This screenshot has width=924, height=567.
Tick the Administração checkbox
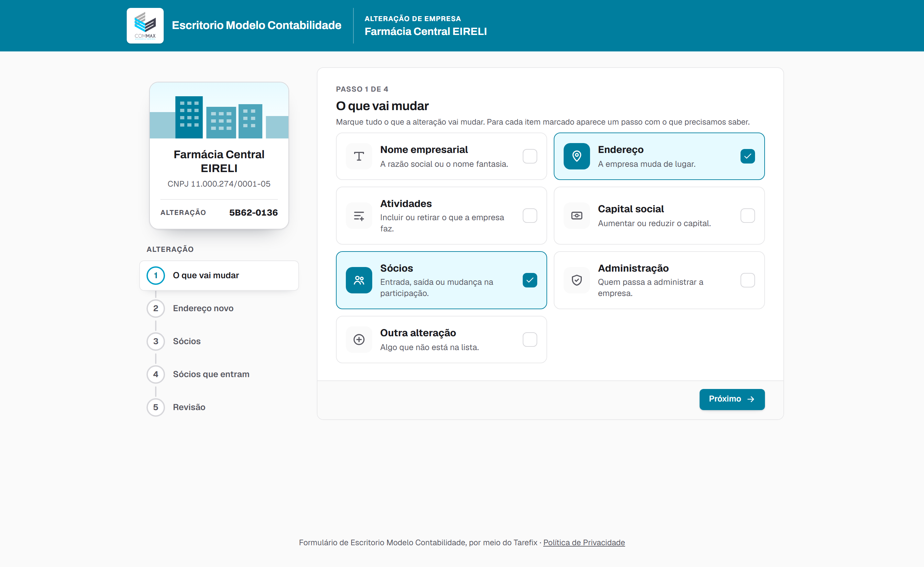[x=747, y=280]
